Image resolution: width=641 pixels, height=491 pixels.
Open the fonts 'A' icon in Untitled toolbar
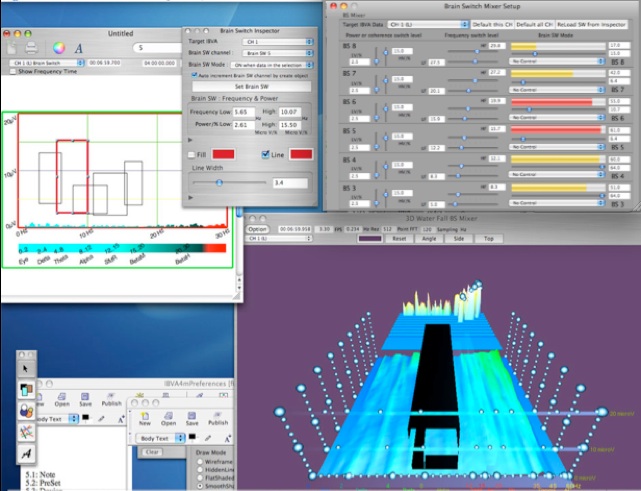(79, 47)
